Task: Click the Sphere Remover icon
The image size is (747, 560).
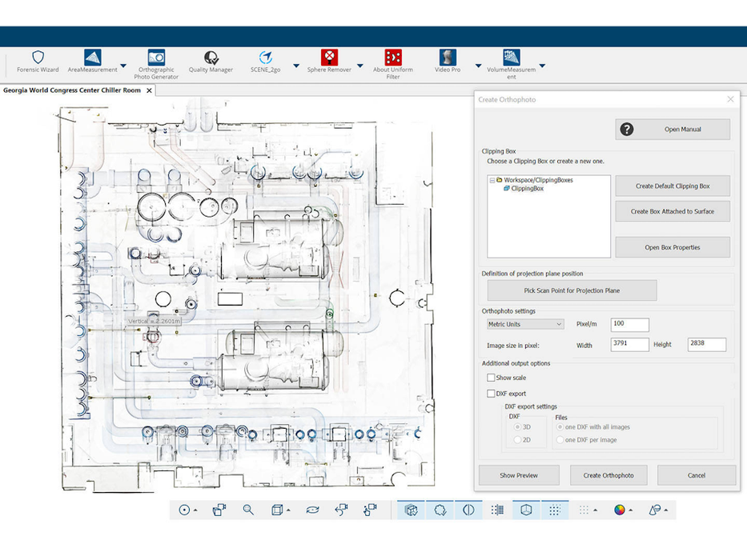Action: pyautogui.click(x=329, y=58)
